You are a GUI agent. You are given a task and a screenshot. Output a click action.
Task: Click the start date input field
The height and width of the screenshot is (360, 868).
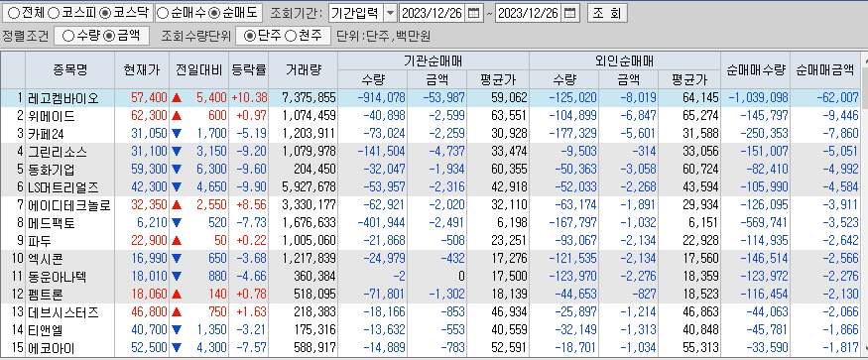click(x=433, y=13)
